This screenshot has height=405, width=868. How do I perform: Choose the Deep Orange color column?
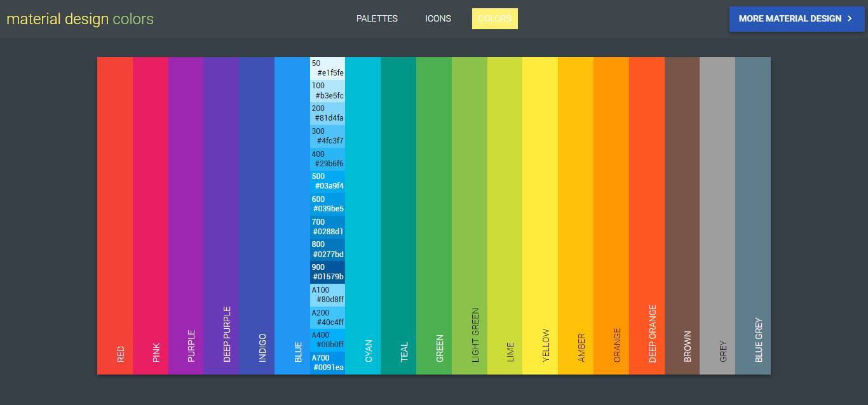(x=647, y=216)
